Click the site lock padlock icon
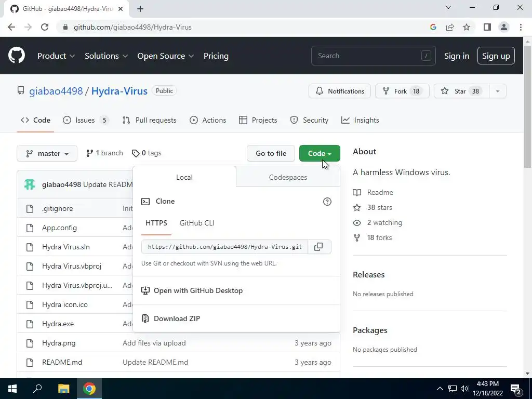 point(65,27)
